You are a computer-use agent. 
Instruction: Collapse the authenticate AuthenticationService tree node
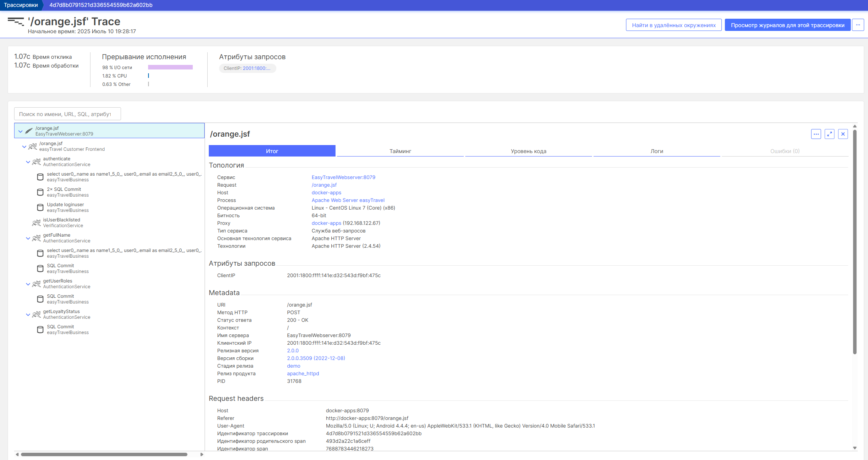coord(28,161)
